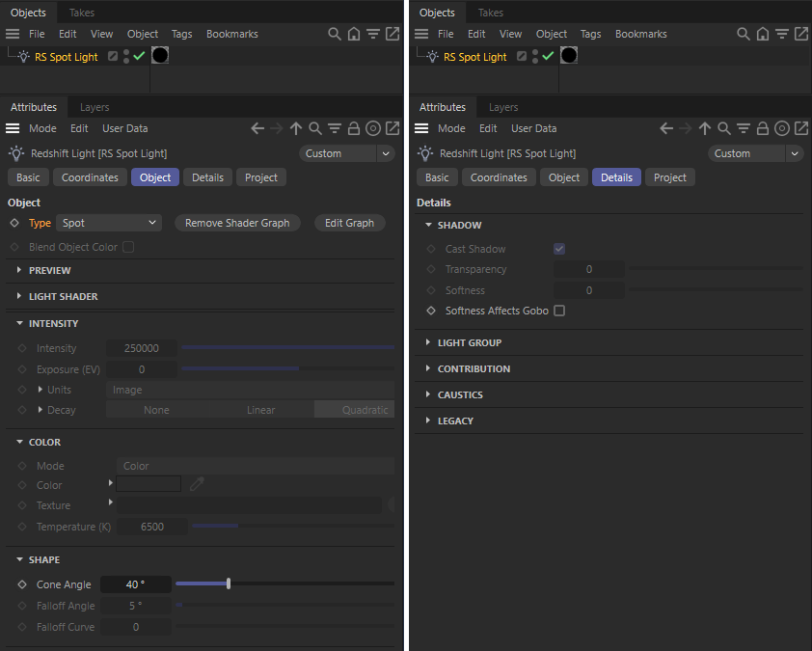The image size is (812, 651).
Task: Click the lock icon in the Details attributes panel
Action: point(763,128)
